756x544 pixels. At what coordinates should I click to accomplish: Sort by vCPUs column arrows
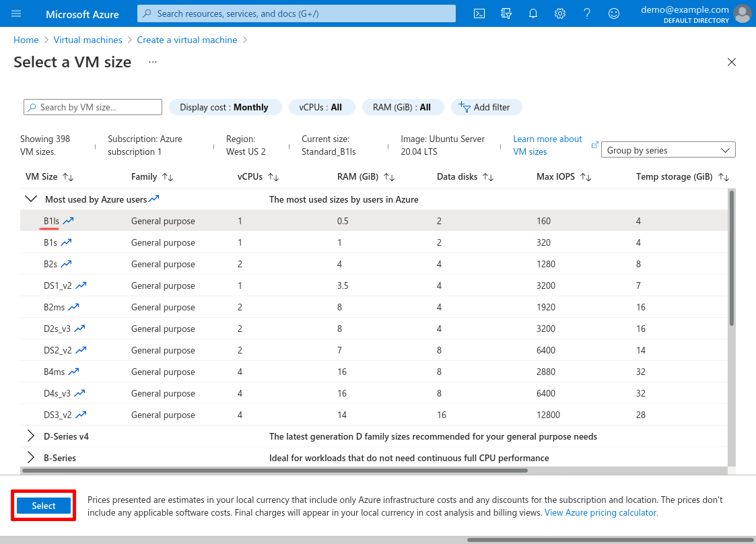tap(273, 177)
